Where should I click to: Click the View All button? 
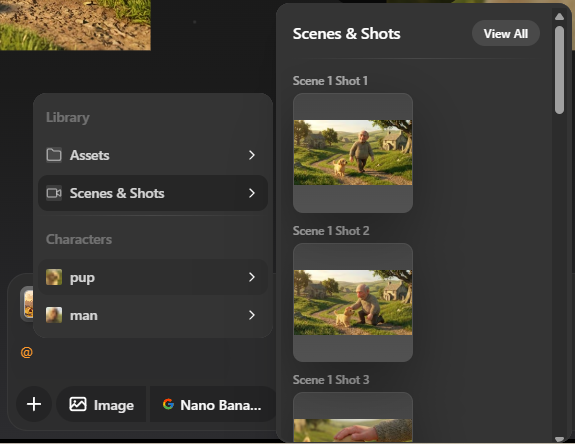coord(506,33)
